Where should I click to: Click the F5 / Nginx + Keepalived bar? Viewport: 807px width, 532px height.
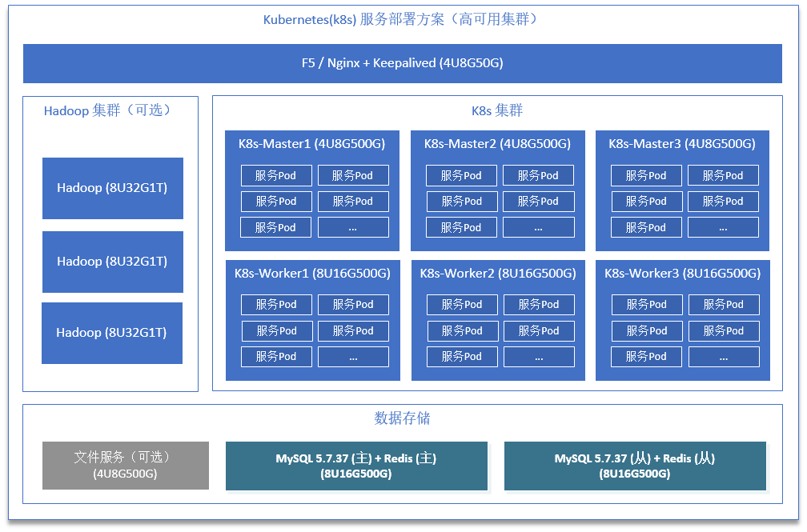[x=402, y=63]
